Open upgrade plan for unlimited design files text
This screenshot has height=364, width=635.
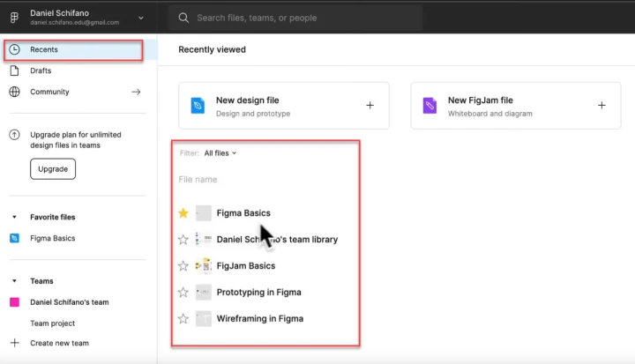pyautogui.click(x=75, y=139)
